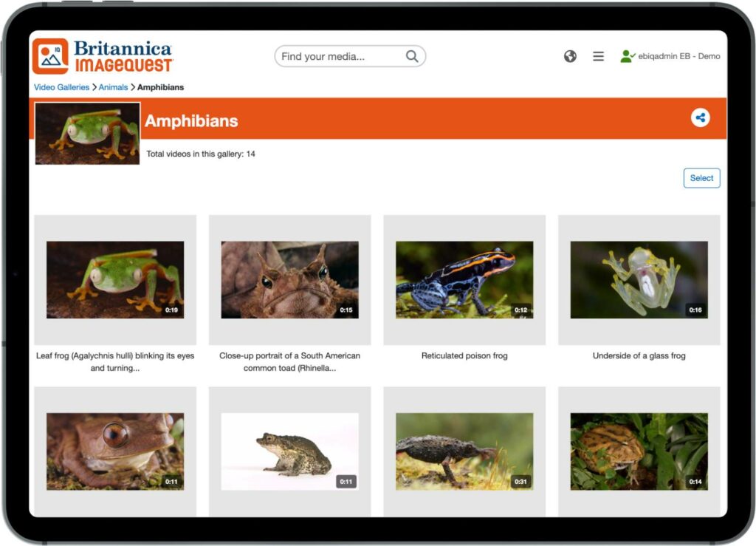Play the reticulated poison frog video

[464, 280]
